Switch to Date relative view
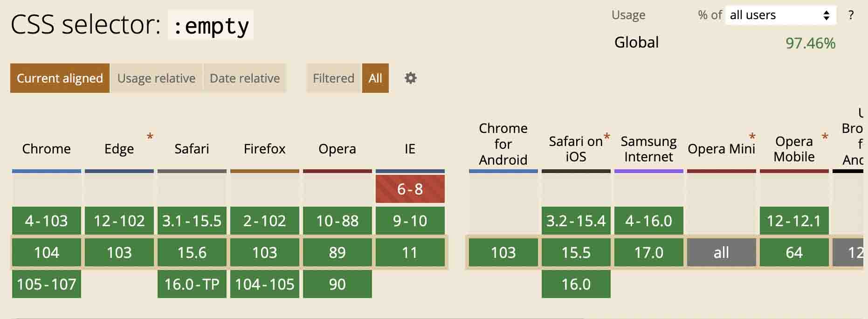Image resolution: width=868 pixels, height=319 pixels. click(x=245, y=78)
